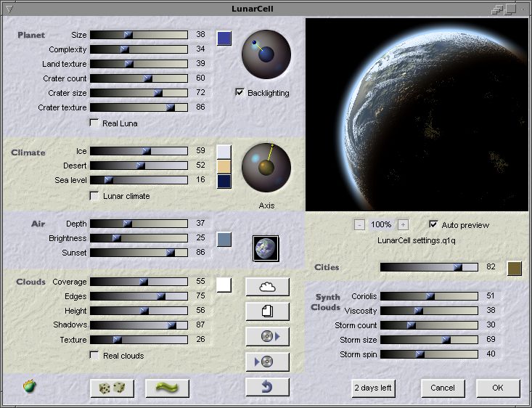532x408 pixels.
Task: Open the Earth globe thumbnail
Action: click(x=266, y=248)
